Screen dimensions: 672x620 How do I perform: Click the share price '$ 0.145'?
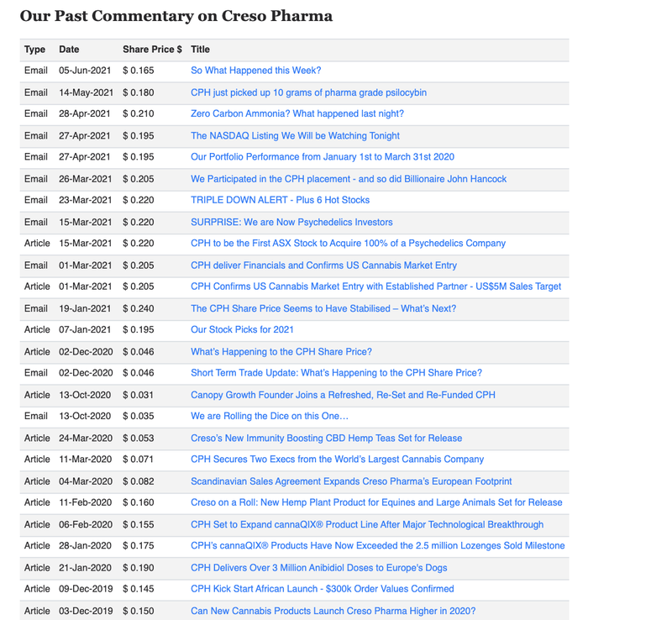click(138, 590)
